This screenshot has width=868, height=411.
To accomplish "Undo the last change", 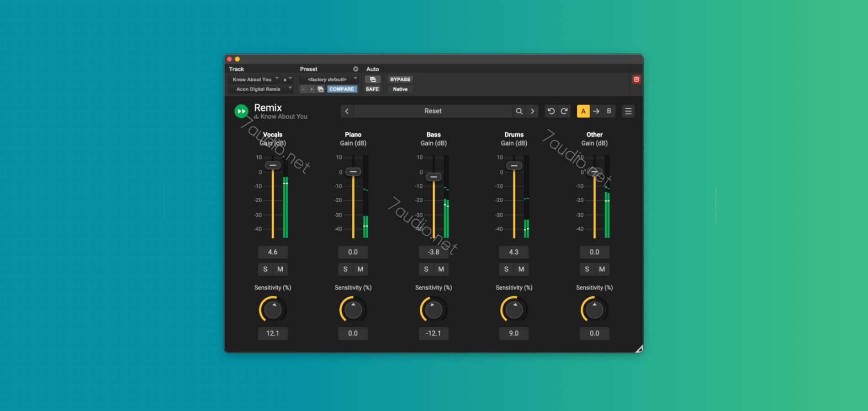I will click(551, 111).
